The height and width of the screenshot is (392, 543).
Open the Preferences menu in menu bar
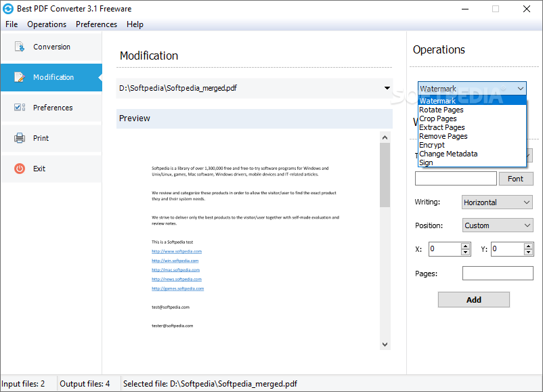(x=96, y=24)
